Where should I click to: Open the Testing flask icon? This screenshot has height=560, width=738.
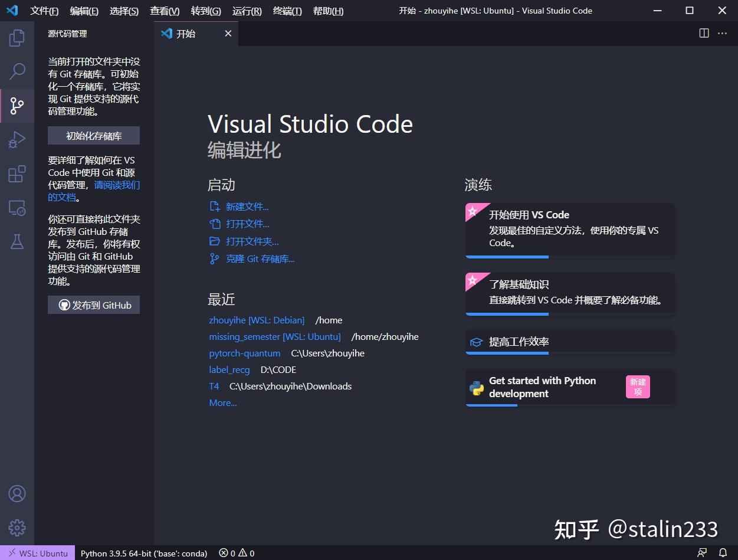(x=17, y=242)
